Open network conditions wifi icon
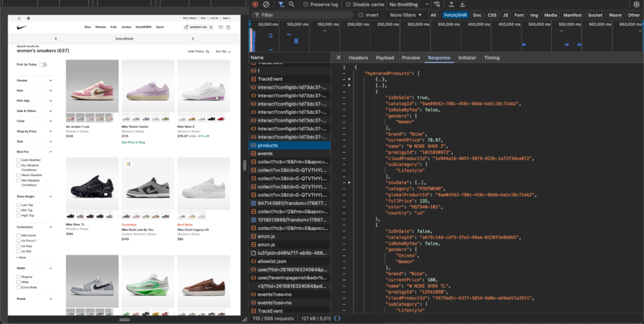This screenshot has width=644, height=324. click(x=437, y=4)
